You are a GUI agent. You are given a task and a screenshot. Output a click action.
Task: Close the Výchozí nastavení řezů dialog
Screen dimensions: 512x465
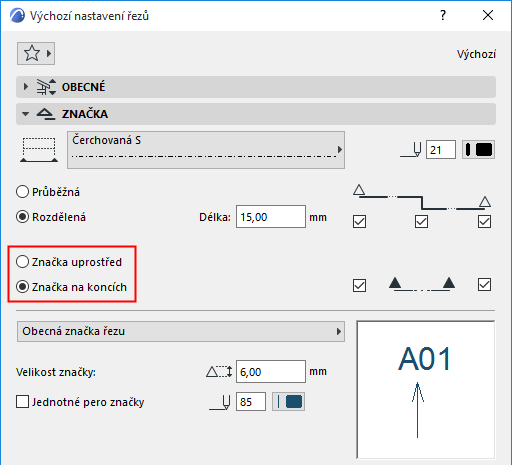point(488,15)
